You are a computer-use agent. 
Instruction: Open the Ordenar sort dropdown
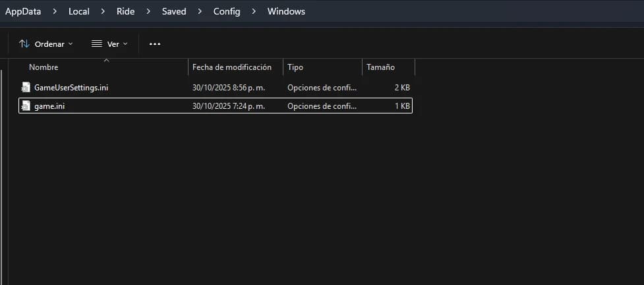tap(46, 44)
